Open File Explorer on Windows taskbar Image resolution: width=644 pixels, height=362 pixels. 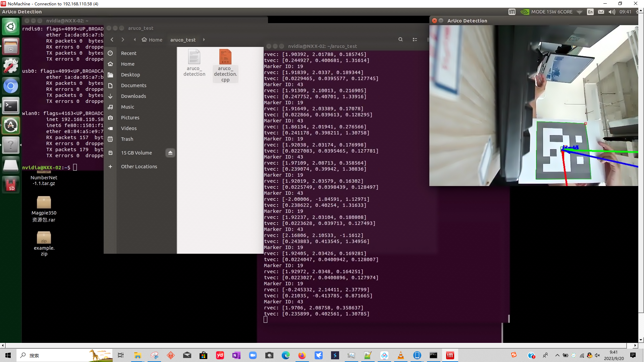(x=138, y=355)
